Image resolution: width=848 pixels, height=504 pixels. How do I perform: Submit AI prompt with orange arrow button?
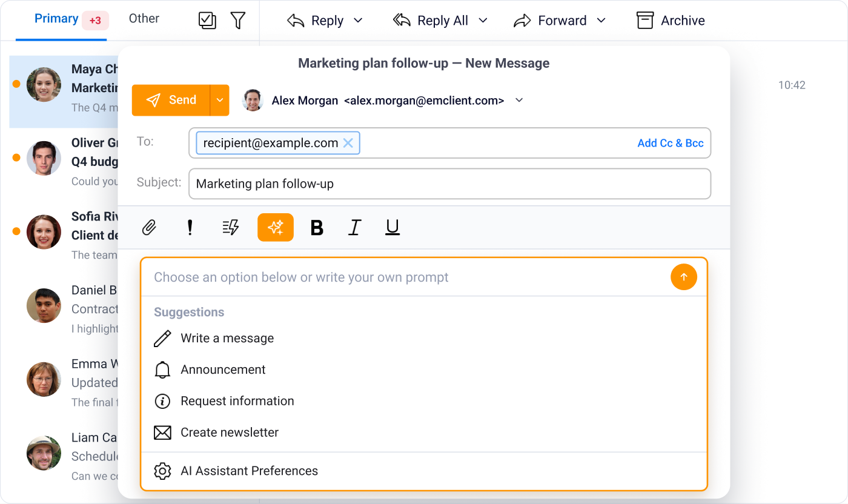[684, 277]
